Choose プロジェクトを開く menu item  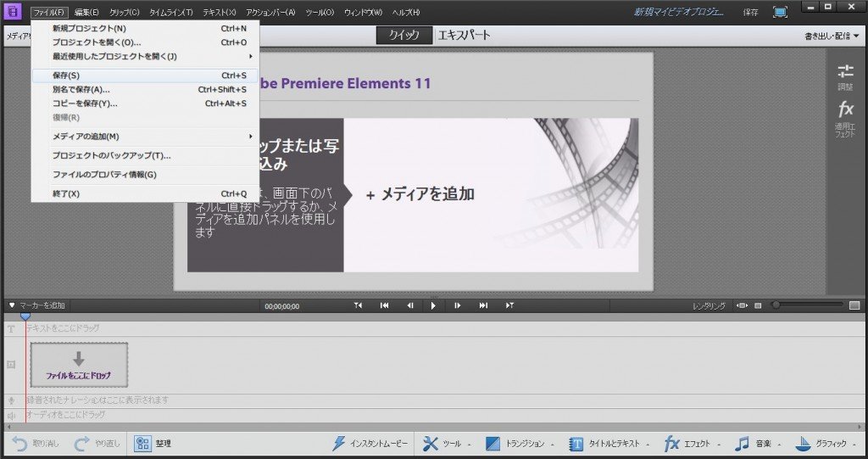pos(145,42)
